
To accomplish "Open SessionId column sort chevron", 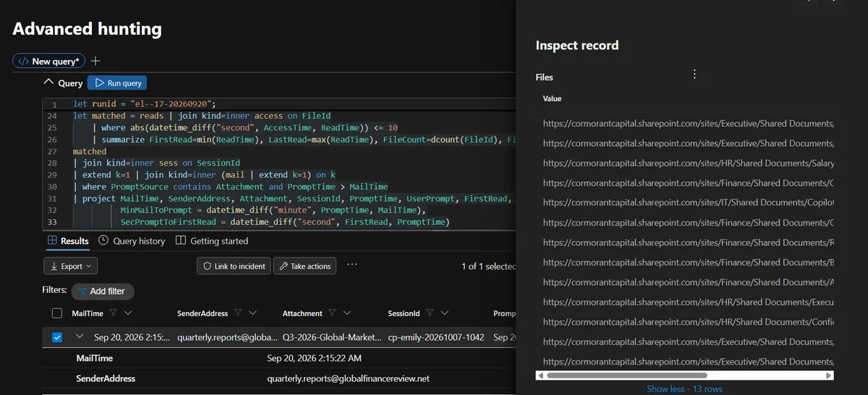I will tap(445, 313).
